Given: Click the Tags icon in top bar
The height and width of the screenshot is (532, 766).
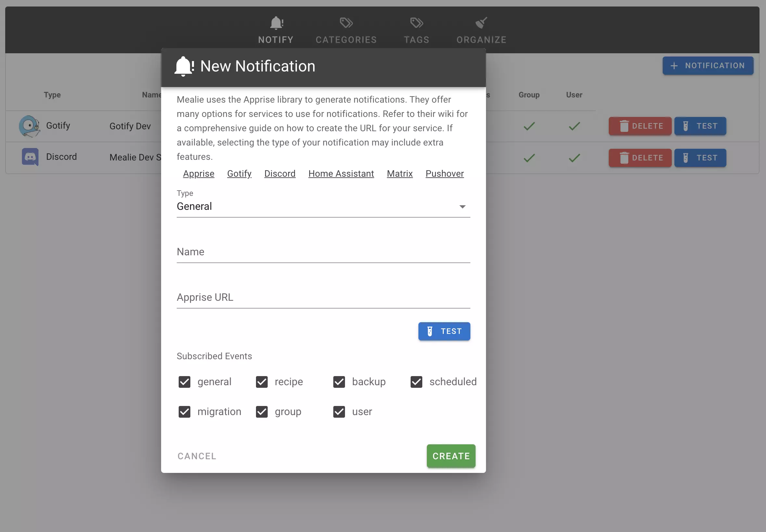Looking at the screenshot, I should (416, 23).
